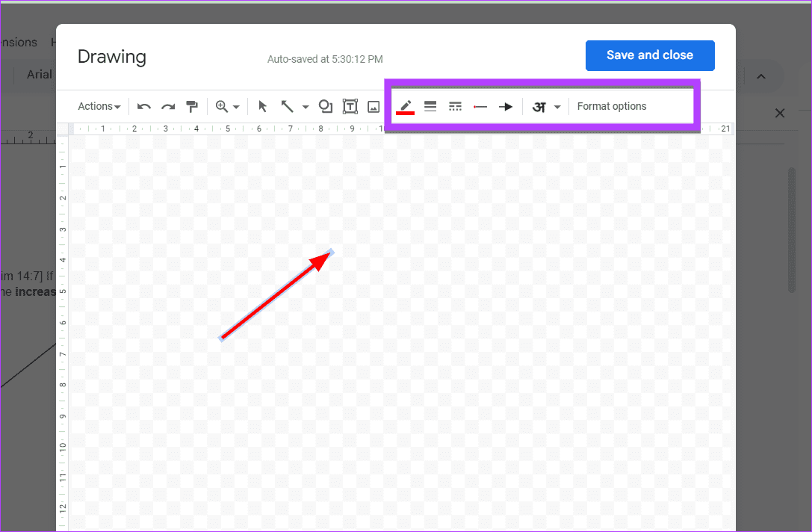
Task: Select the Text box tool
Action: pyautogui.click(x=350, y=107)
